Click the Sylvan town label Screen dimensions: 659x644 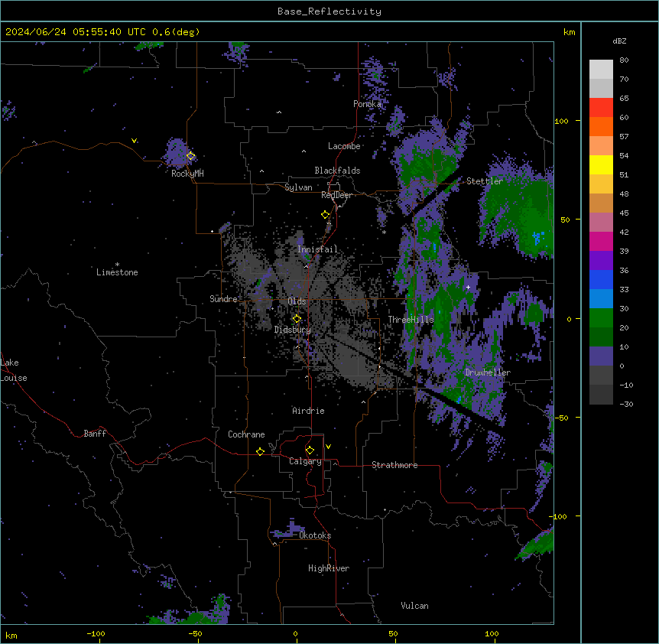[298, 187]
